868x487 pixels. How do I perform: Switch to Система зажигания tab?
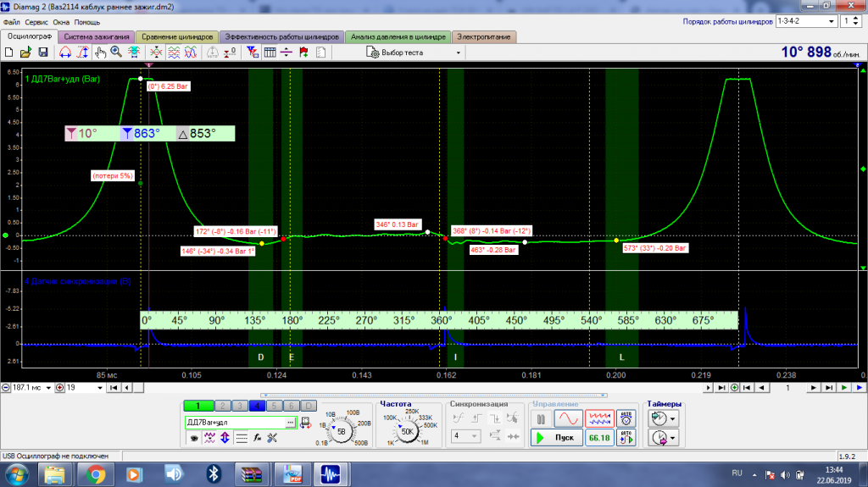pyautogui.click(x=97, y=37)
